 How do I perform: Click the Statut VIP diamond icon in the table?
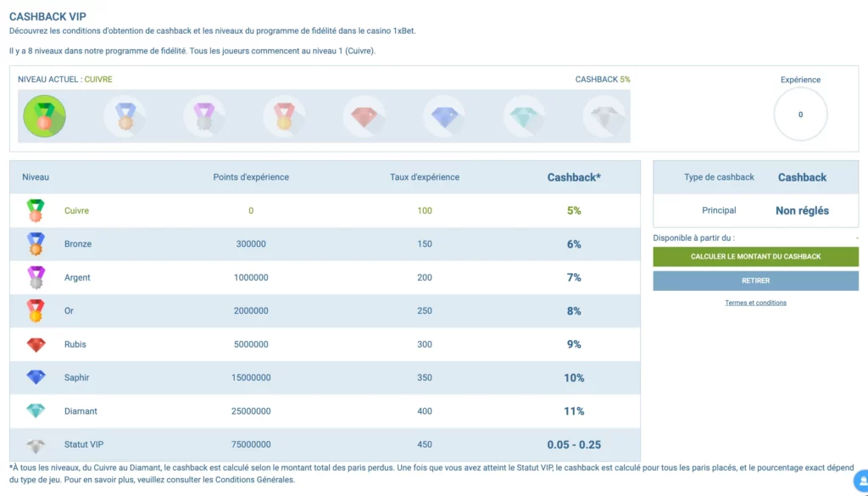point(36,446)
